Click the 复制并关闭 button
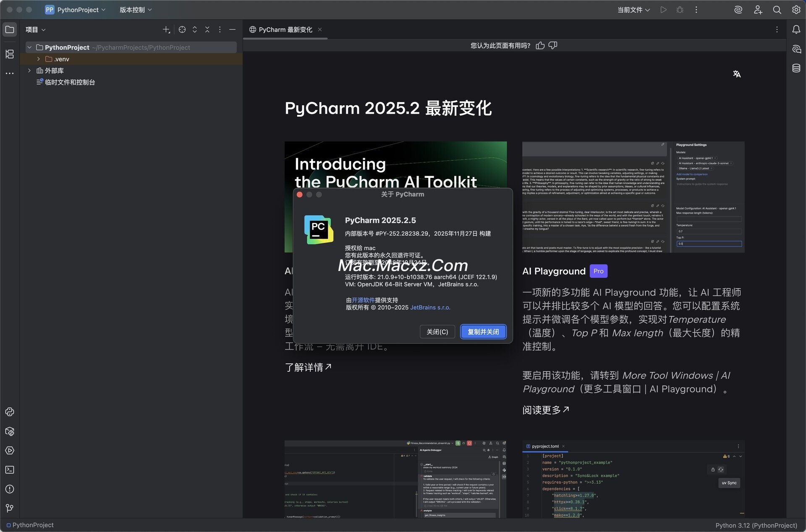Image resolution: width=806 pixels, height=532 pixels. [483, 331]
